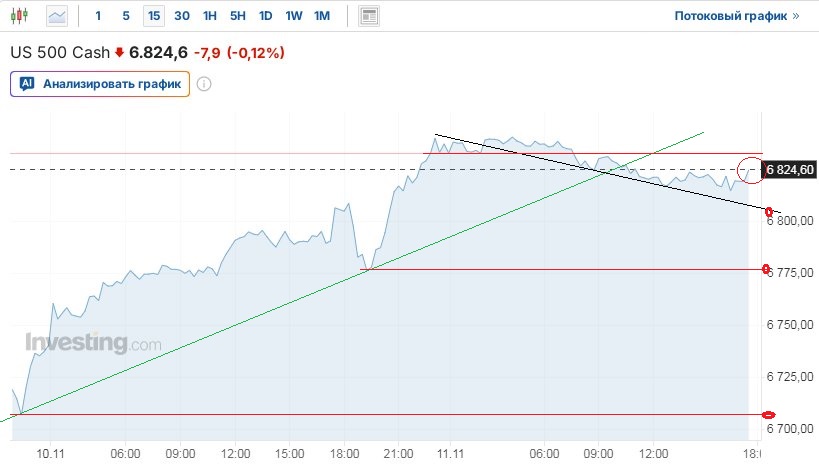Click the Investing.com watermark logo

point(93,343)
